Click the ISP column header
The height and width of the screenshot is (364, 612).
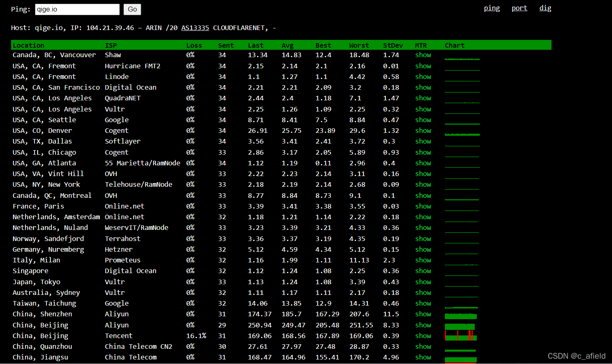pos(111,45)
